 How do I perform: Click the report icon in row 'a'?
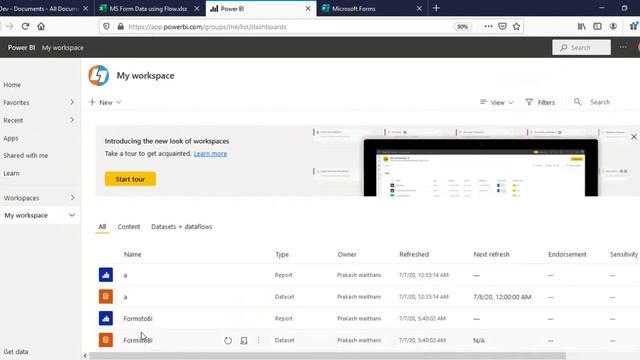pyautogui.click(x=106, y=275)
